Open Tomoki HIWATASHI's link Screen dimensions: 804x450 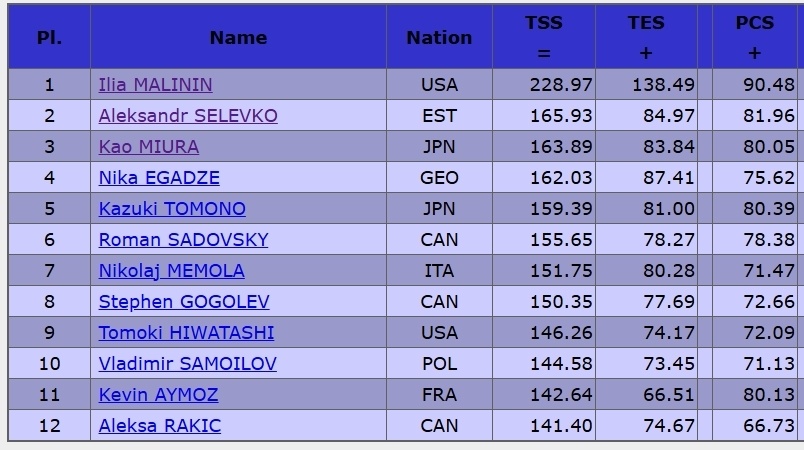click(x=186, y=333)
